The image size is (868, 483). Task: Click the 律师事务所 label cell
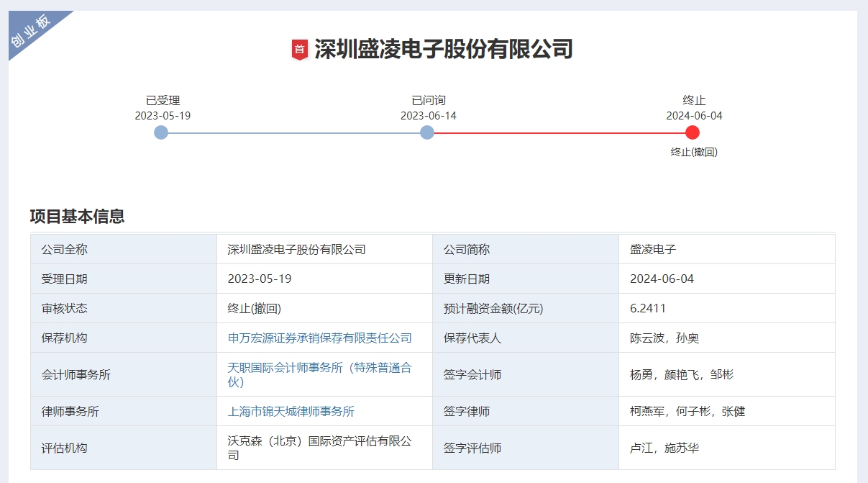124,412
